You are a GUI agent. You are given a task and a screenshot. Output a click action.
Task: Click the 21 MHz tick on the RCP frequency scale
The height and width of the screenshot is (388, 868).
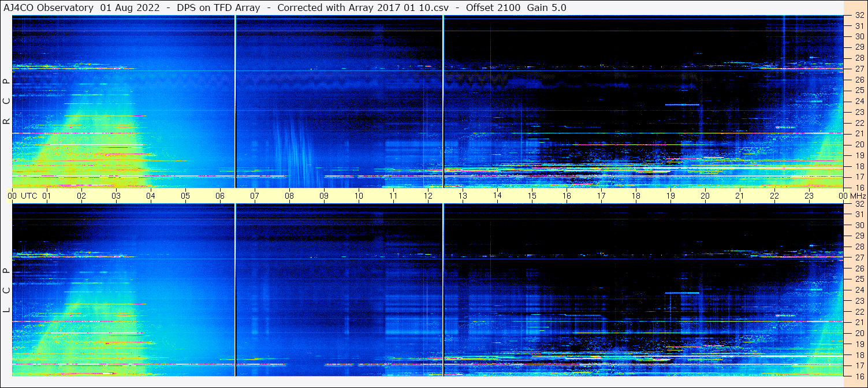[x=859, y=133]
